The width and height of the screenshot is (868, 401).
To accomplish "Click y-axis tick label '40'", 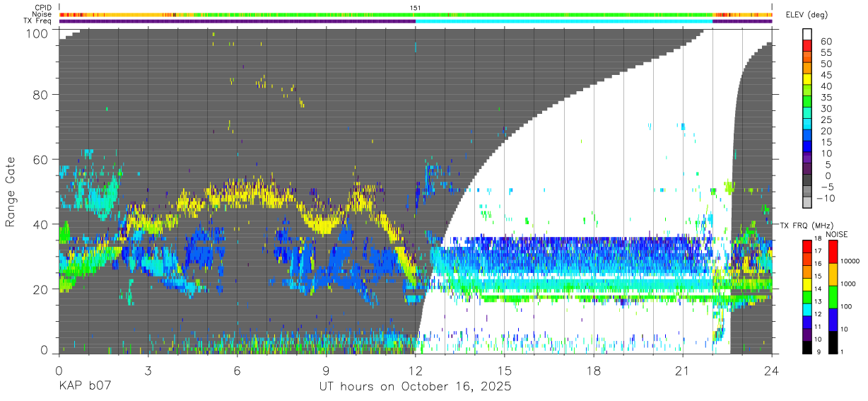I will pyautogui.click(x=41, y=224).
